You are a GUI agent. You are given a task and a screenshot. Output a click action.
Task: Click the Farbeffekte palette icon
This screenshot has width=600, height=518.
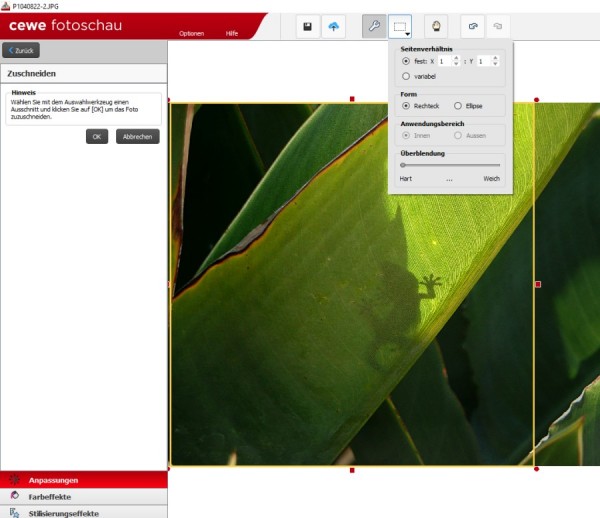(x=13, y=496)
